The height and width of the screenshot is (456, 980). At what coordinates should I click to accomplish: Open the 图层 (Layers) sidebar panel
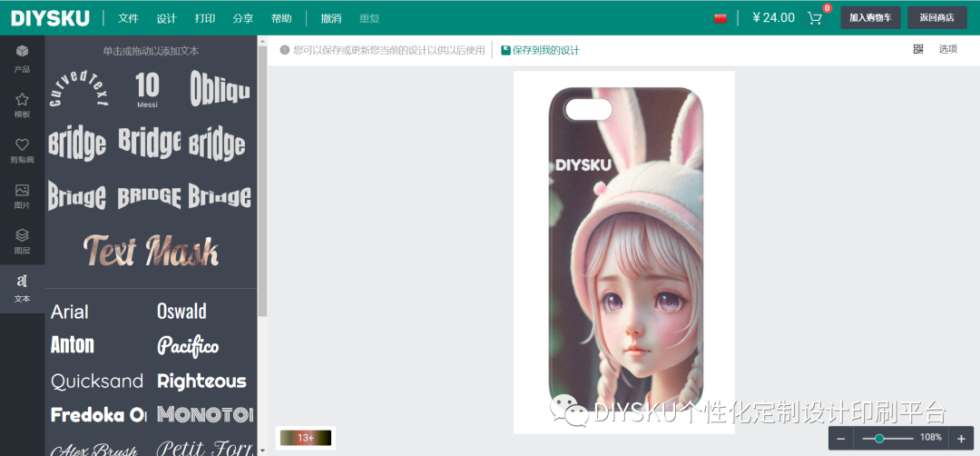pyautogui.click(x=22, y=241)
